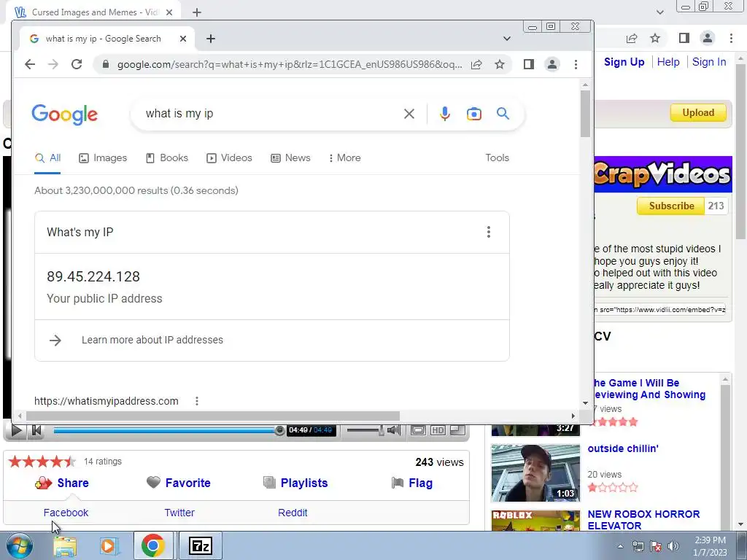Open the three-dot Chrome menu in Google window
The height and width of the screenshot is (560, 747).
click(576, 64)
